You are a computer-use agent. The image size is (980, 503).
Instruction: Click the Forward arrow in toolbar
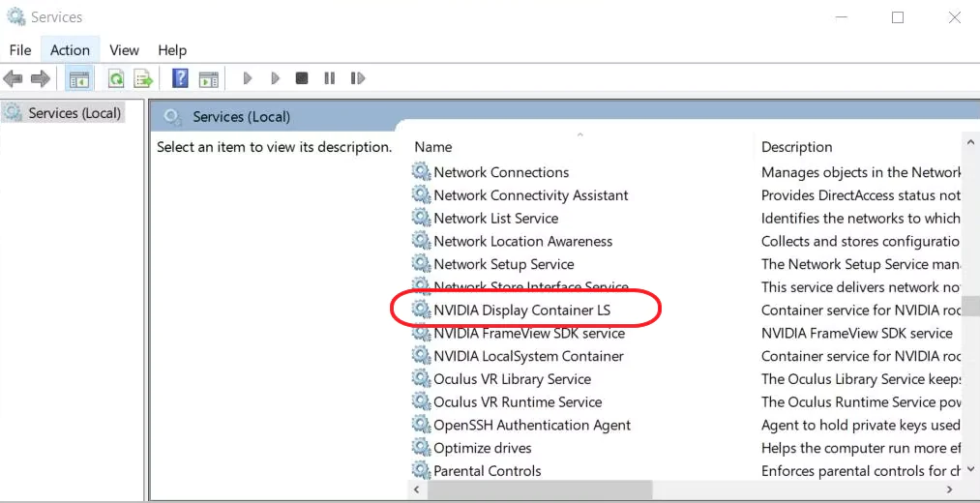click(40, 78)
